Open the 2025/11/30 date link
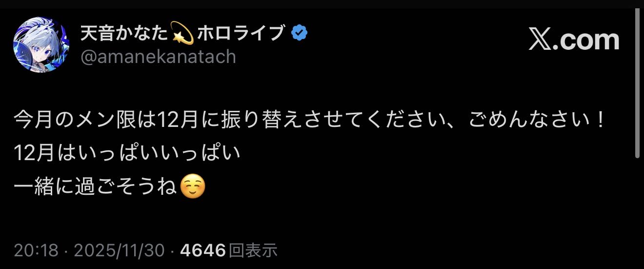Screen dimensions: 644x269 pos(119,251)
